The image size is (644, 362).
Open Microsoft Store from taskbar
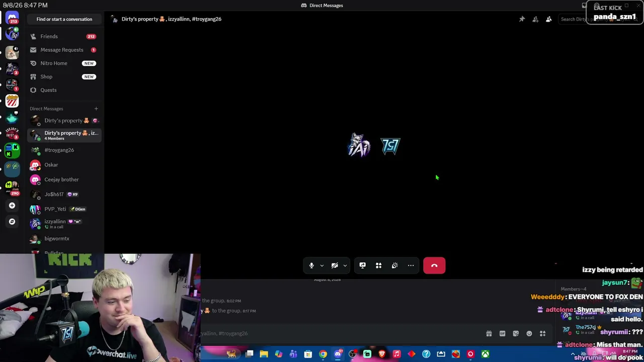[308, 354]
